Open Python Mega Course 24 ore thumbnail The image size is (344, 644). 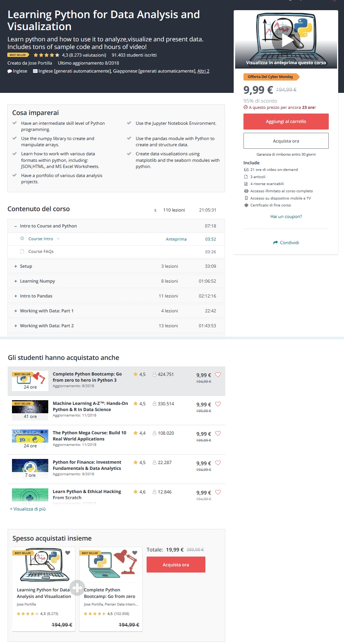pos(30,439)
